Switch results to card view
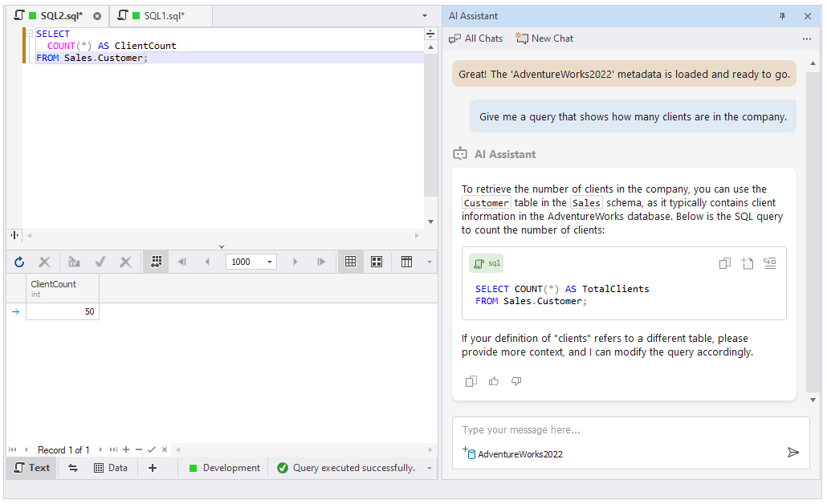827x504 pixels. click(377, 262)
